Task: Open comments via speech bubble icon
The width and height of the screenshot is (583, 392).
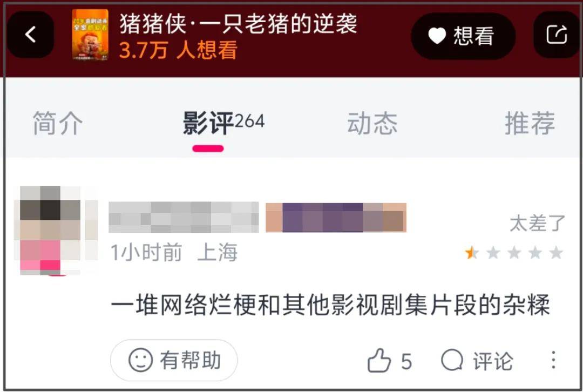Action: [x=452, y=360]
